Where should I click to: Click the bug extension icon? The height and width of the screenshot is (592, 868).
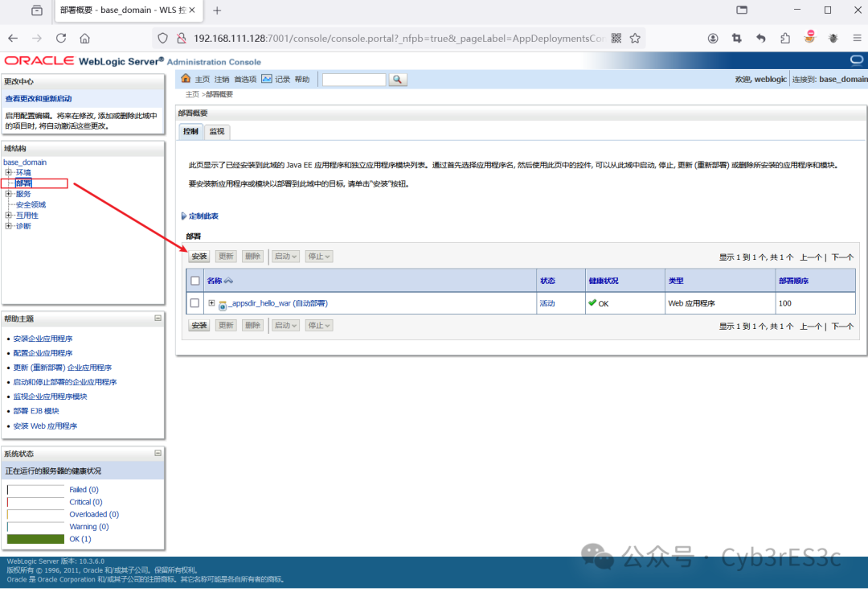833,39
